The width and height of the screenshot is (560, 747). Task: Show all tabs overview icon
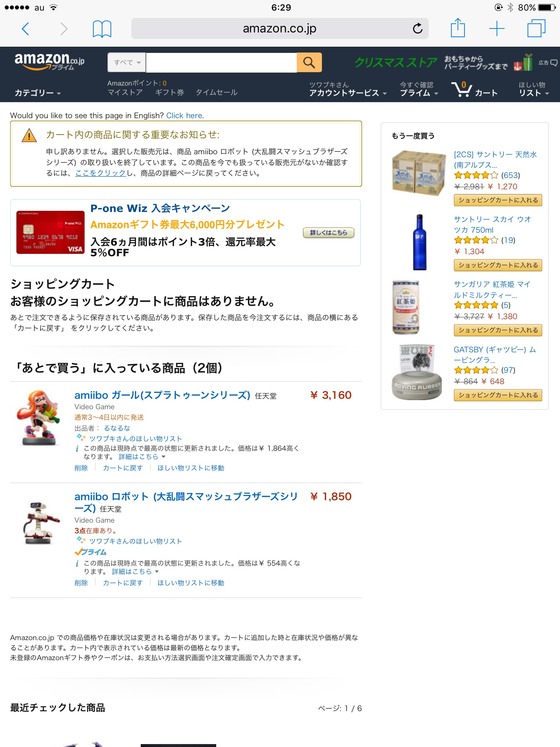(x=536, y=28)
